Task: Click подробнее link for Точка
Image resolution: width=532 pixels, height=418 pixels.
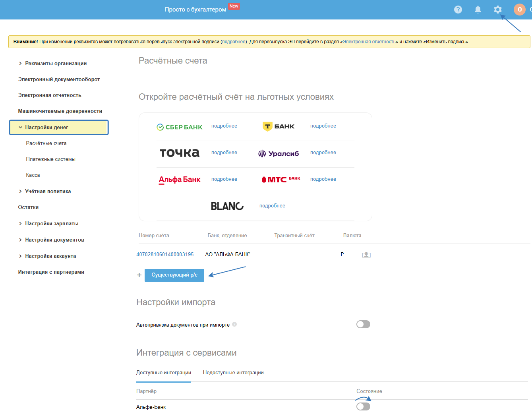Action: (224, 153)
